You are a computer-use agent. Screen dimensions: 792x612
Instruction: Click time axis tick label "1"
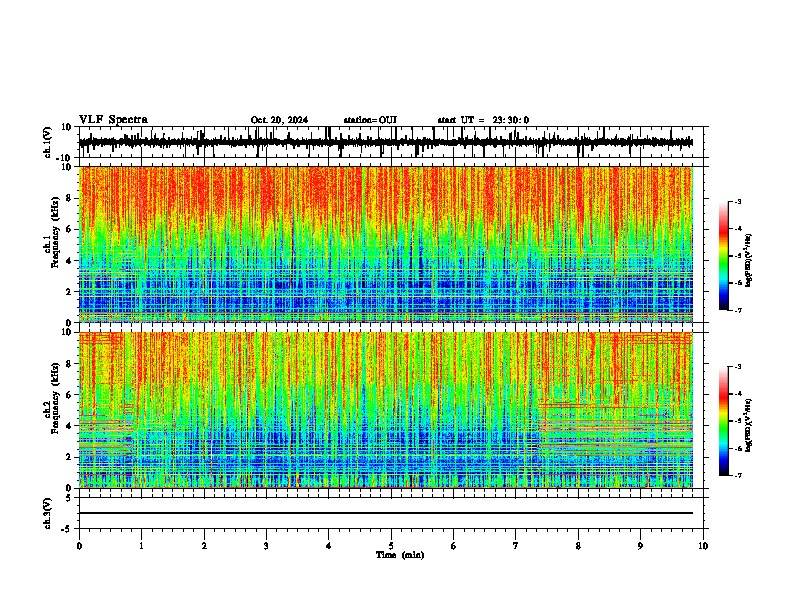[x=142, y=546]
